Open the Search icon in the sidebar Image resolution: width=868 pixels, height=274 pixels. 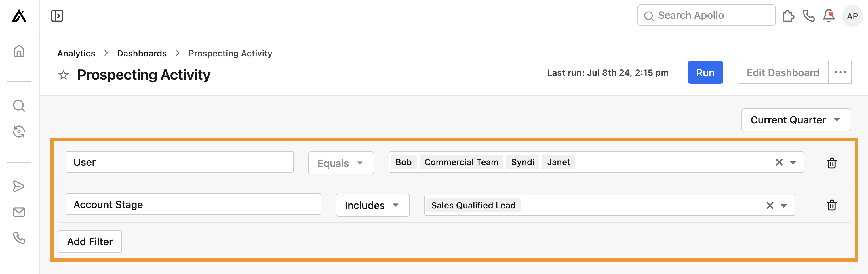pyautogui.click(x=19, y=106)
